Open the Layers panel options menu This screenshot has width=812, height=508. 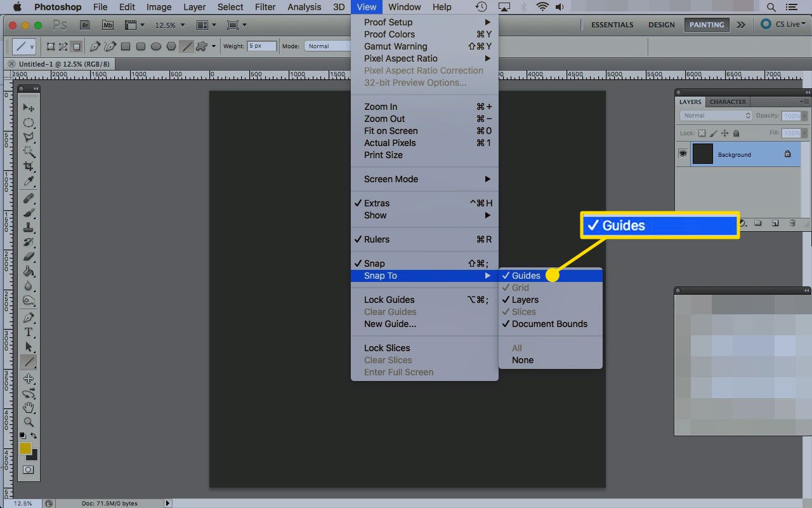tap(804, 102)
